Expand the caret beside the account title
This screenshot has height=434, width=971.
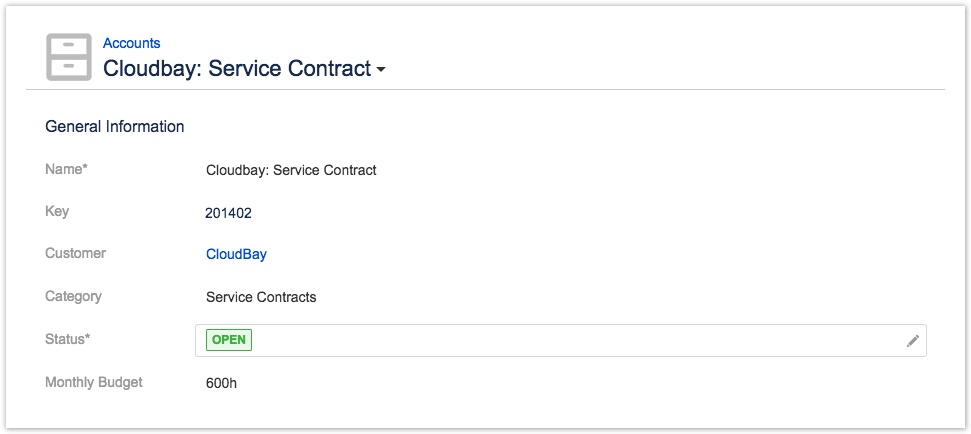[381, 70]
